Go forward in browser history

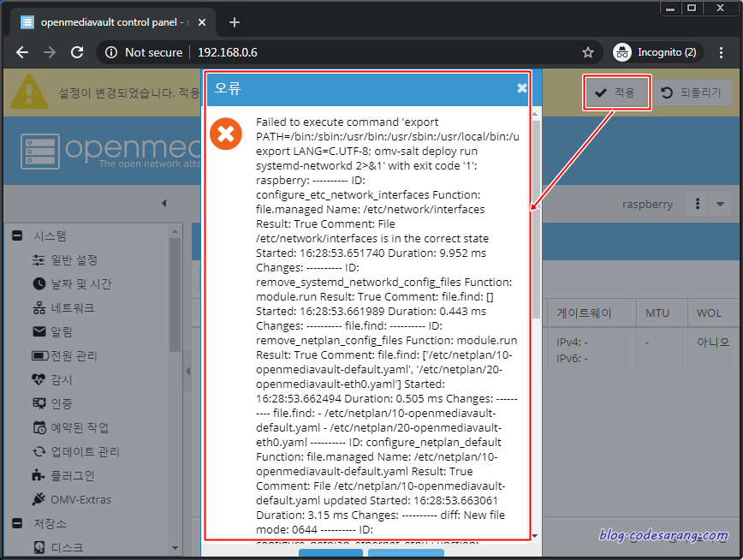pos(50,52)
